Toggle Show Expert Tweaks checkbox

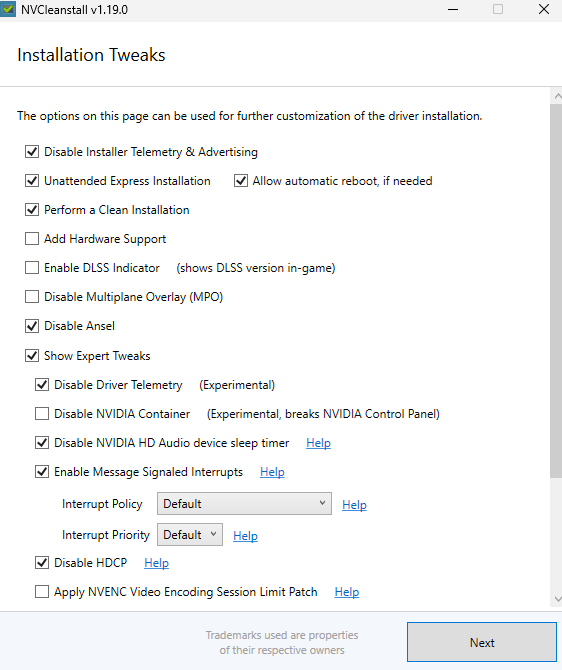click(32, 356)
